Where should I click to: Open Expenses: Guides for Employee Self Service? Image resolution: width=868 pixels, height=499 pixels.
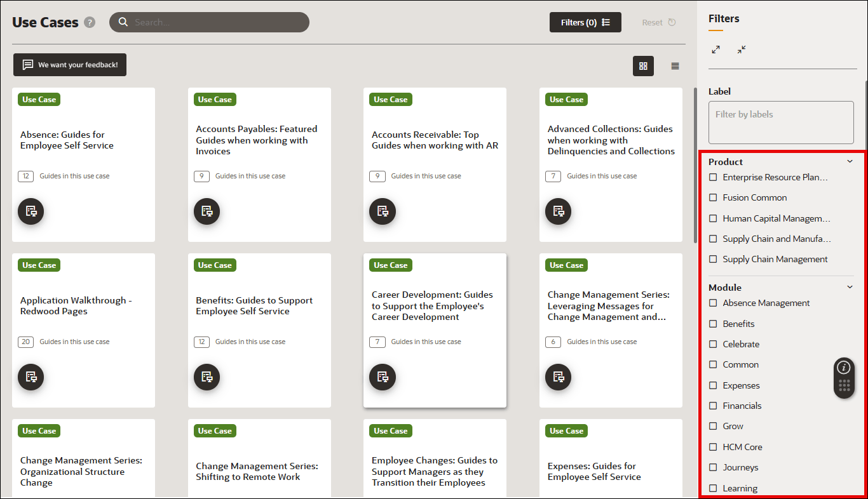click(x=594, y=471)
